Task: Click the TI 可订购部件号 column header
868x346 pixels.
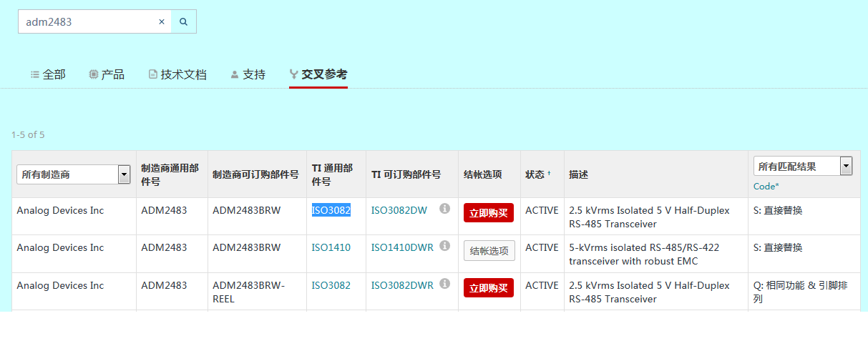Action: [406, 174]
